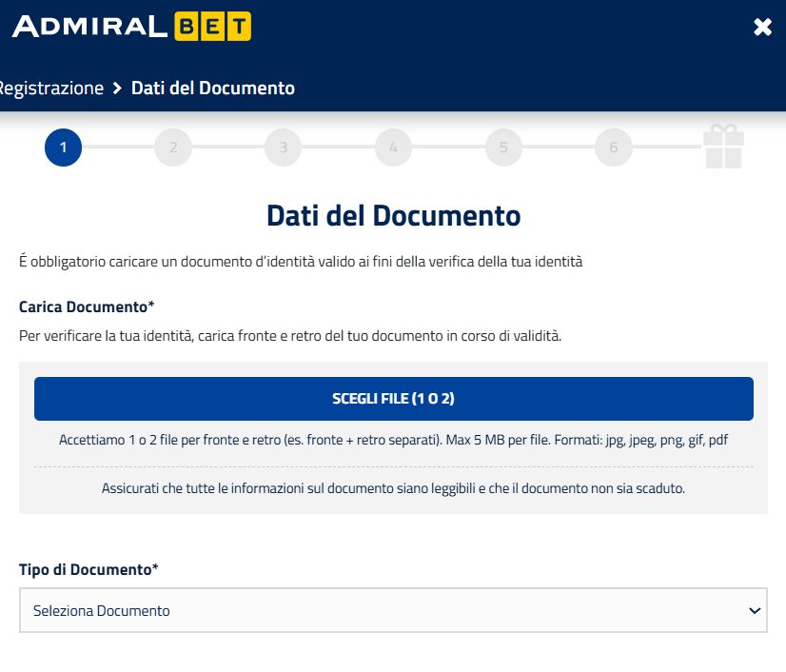Select step 6 circle in progress bar
The height and width of the screenshot is (672, 786).
613,148
